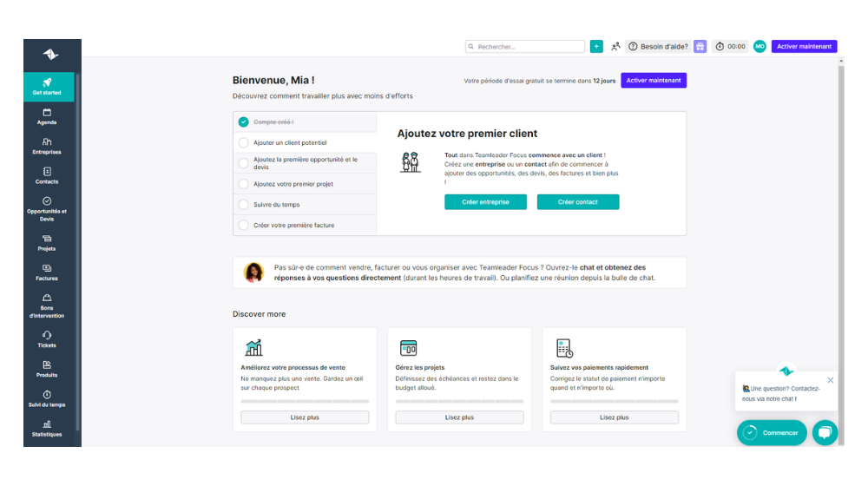
Task: Click the green plus quick-add button
Action: [x=596, y=47]
